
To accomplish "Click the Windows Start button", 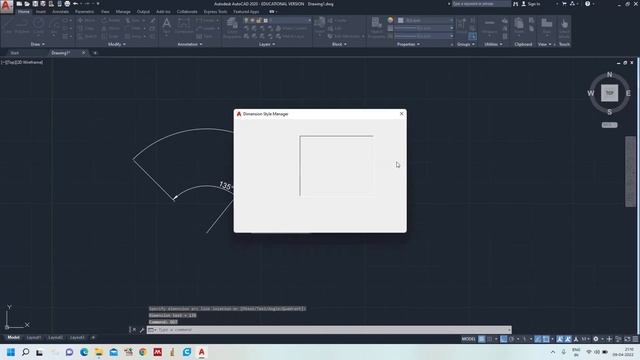I will pyautogui.click(x=11, y=352).
